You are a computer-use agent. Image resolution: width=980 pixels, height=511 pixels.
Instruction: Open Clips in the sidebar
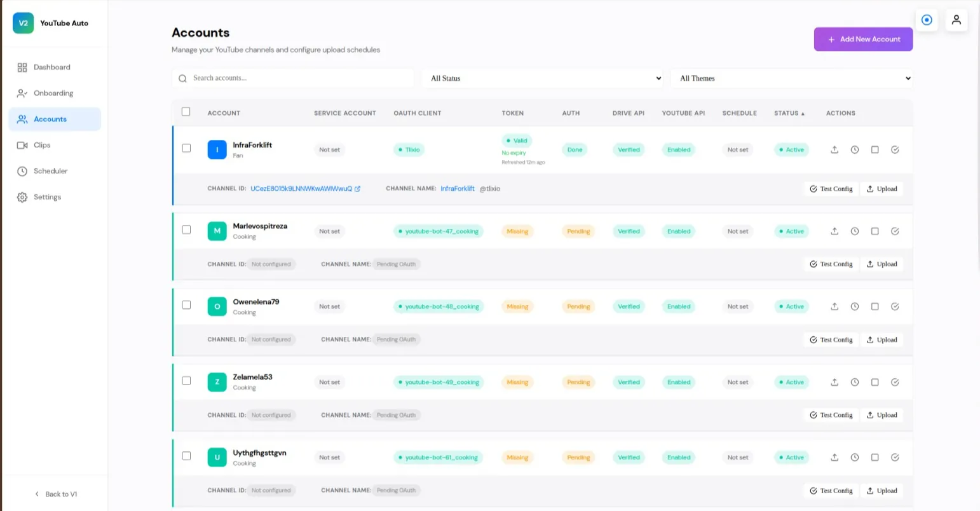pos(55,146)
